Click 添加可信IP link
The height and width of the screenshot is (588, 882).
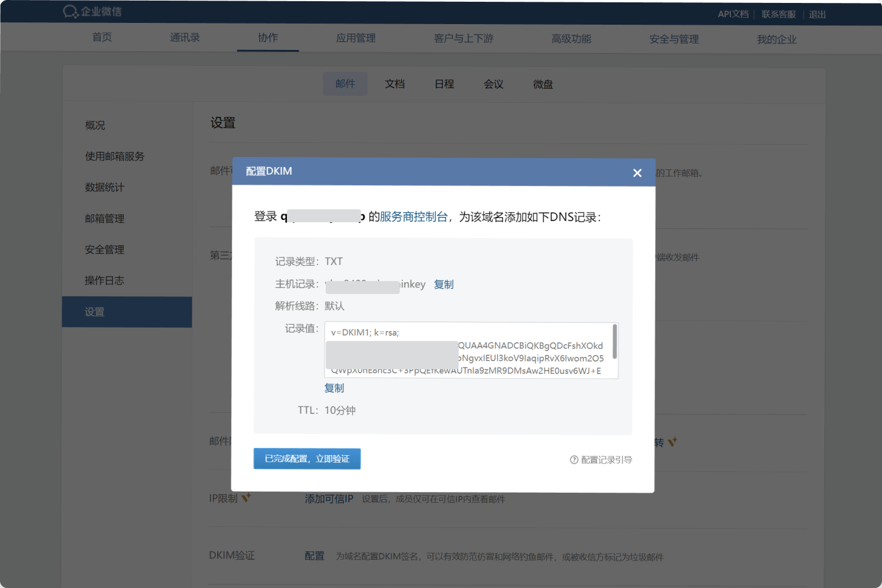328,499
